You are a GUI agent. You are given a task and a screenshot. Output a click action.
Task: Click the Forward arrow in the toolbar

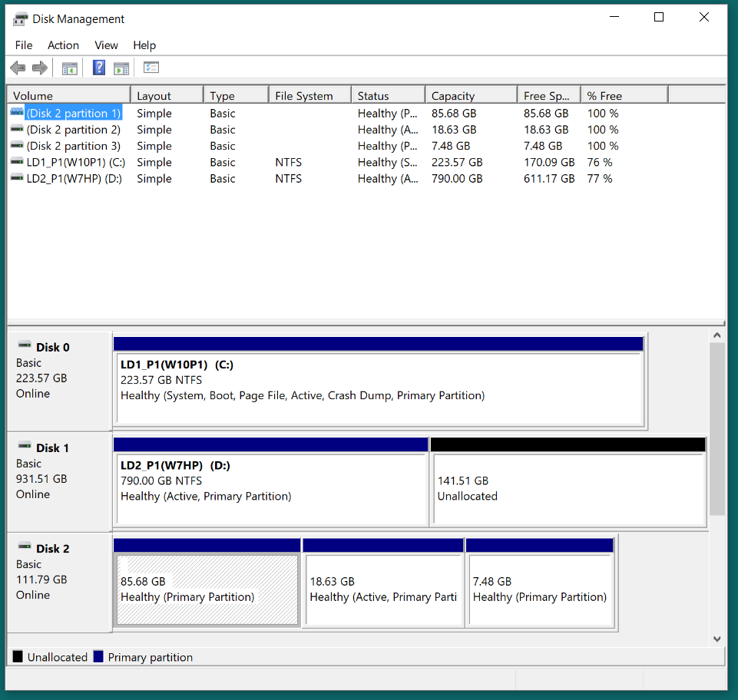coord(40,68)
